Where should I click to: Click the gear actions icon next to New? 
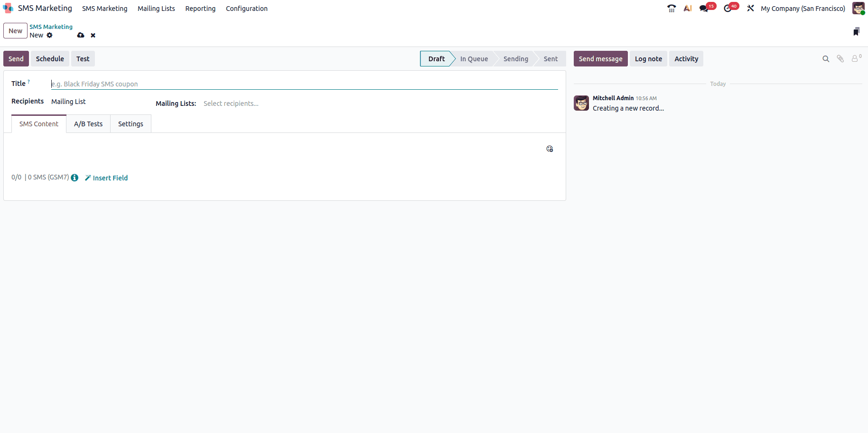49,35
